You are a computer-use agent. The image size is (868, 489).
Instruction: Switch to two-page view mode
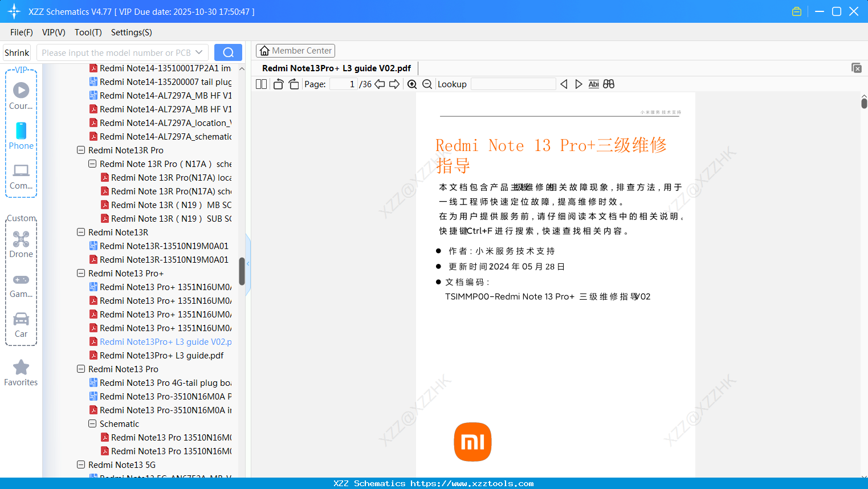click(x=260, y=83)
